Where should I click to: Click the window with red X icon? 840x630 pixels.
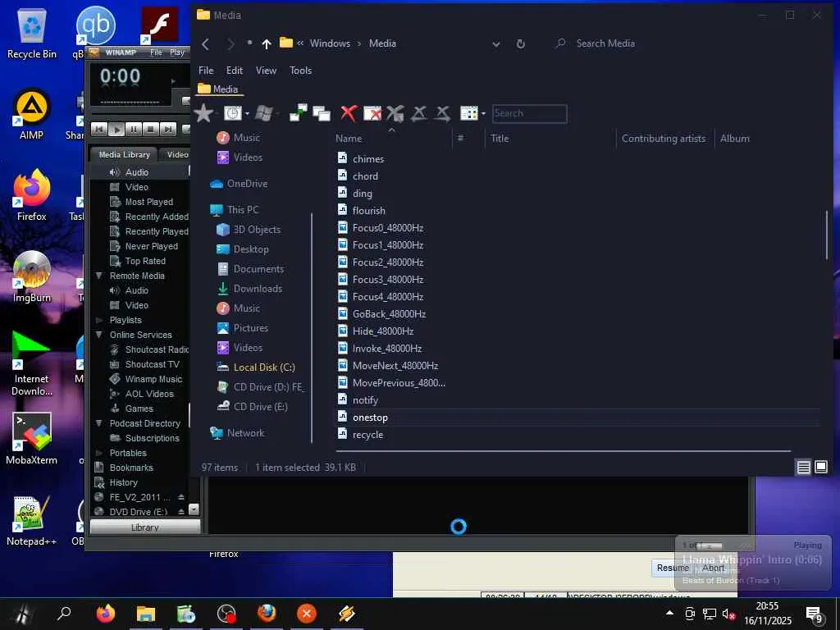coord(372,113)
